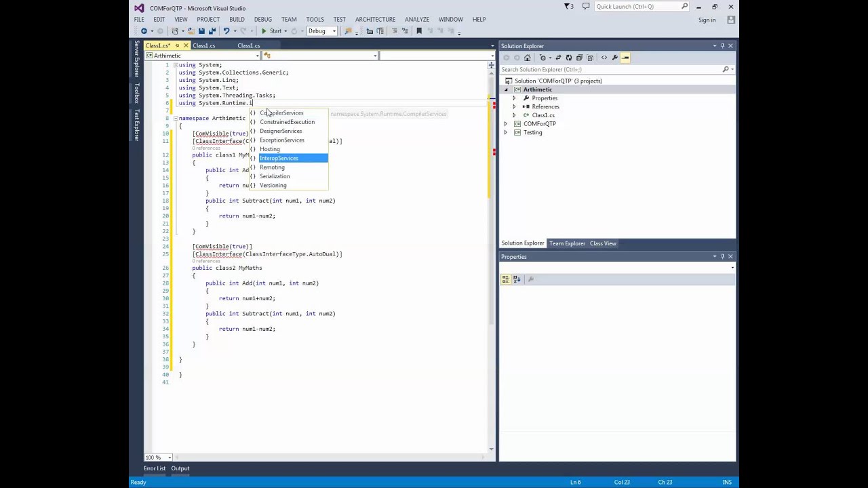Click View Code icon in Solution Explorer
Image resolution: width=868 pixels, height=488 pixels.
pos(604,58)
